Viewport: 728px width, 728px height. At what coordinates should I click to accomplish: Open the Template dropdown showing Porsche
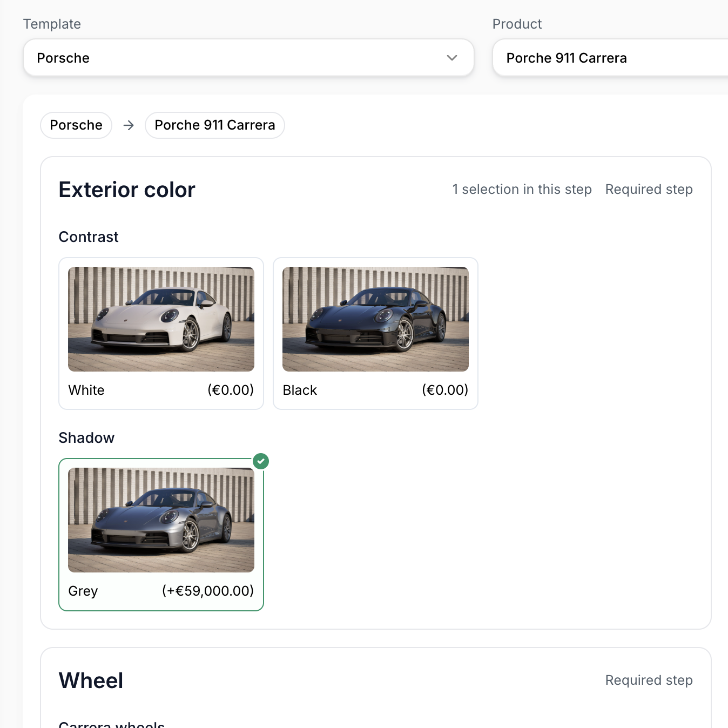pyautogui.click(x=248, y=58)
